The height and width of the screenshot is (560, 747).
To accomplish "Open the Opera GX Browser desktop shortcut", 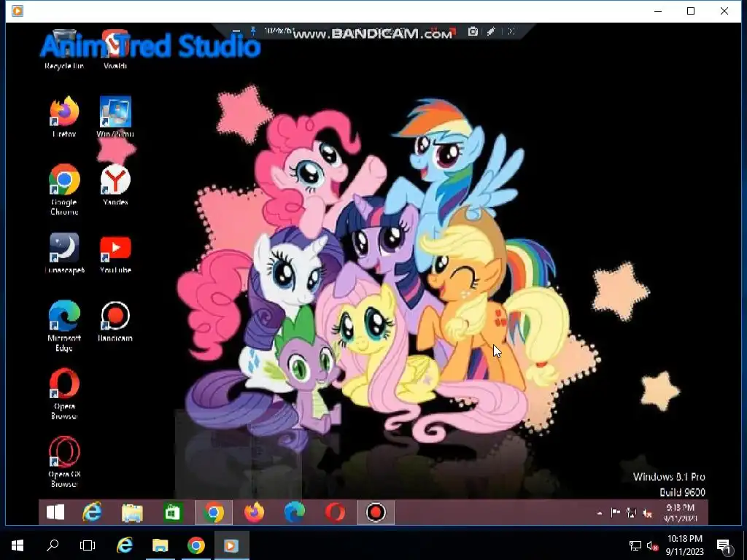I will point(64,462).
